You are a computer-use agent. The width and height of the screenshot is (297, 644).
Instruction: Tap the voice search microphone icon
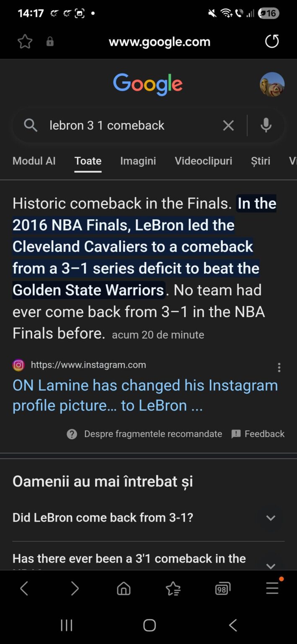(x=266, y=125)
